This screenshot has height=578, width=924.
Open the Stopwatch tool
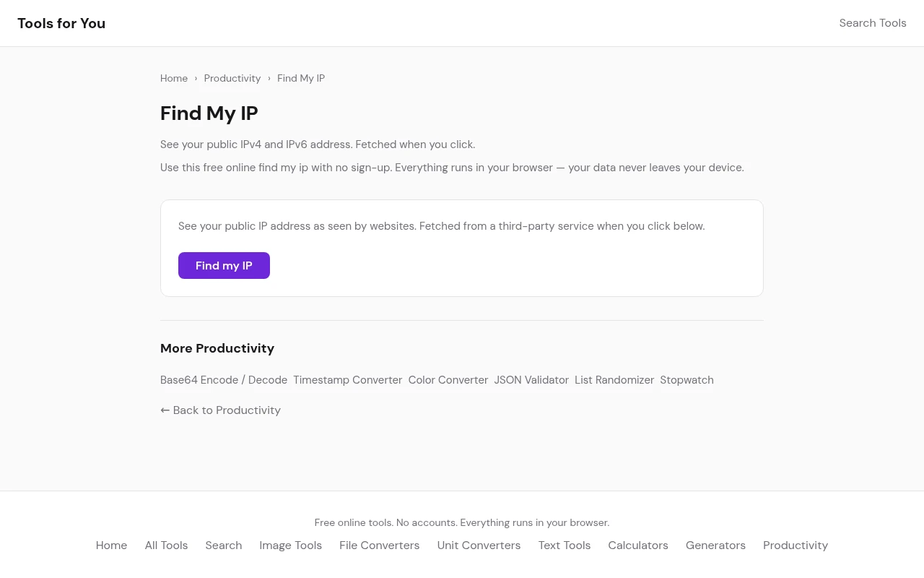pos(687,380)
